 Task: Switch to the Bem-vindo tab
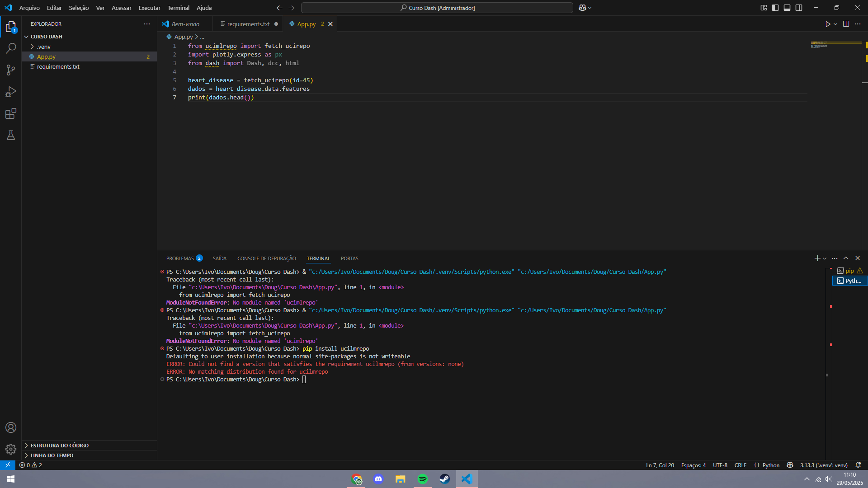coord(185,24)
